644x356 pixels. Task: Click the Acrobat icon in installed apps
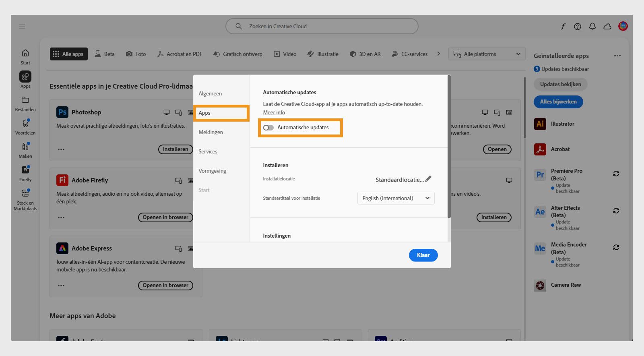(x=540, y=149)
